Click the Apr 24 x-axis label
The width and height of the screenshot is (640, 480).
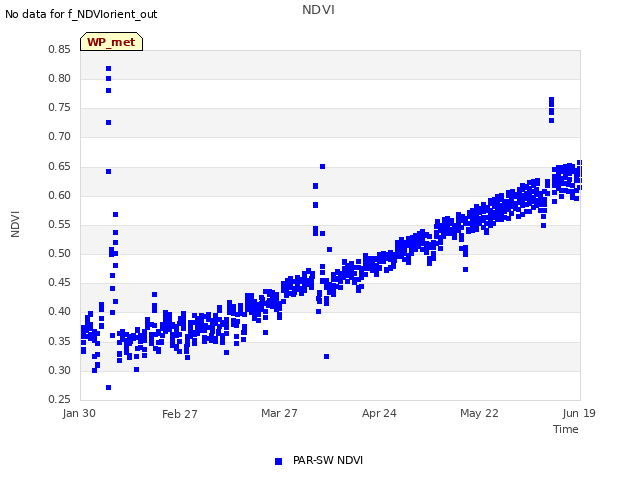[x=379, y=413]
